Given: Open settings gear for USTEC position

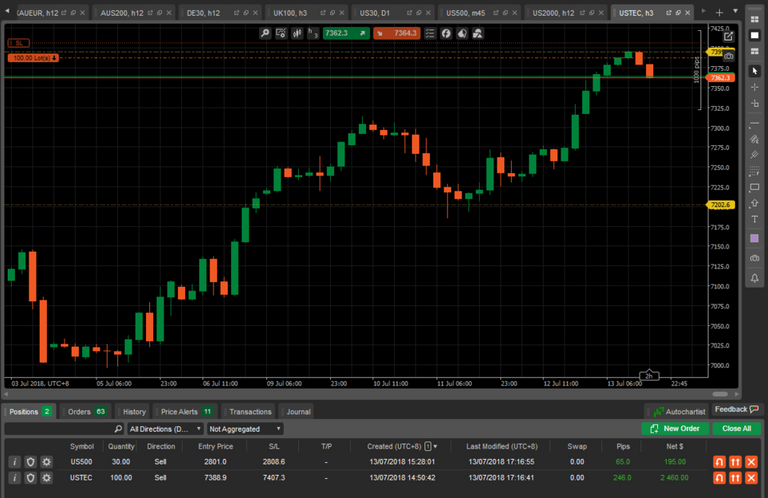Looking at the screenshot, I should pyautogui.click(x=46, y=479).
